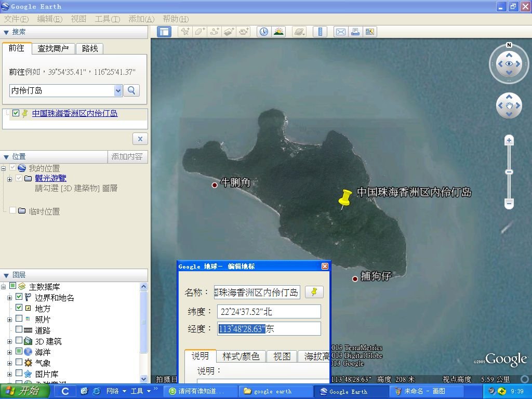Open the 文件 menu
Screen dimensions: 532x399
(x=16, y=19)
